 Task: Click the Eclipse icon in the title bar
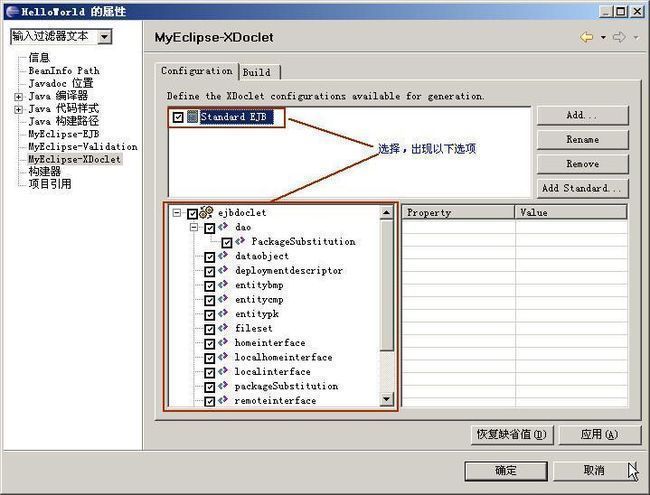(12, 11)
